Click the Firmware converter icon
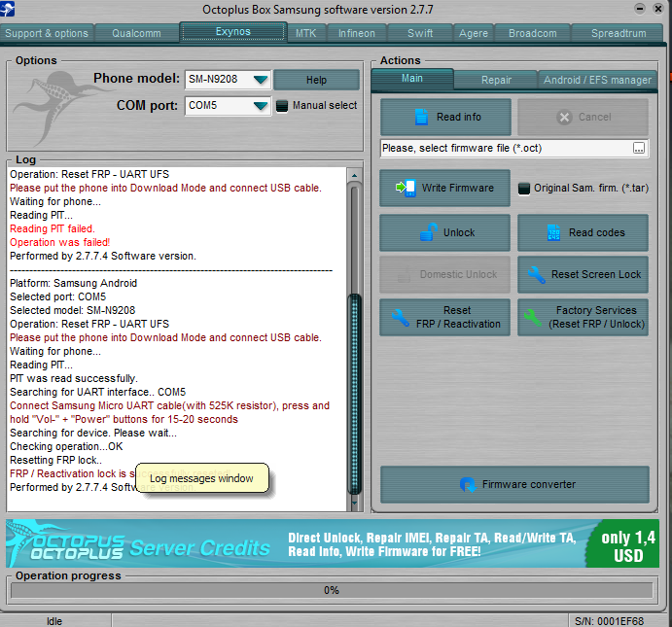672x627 pixels. (x=468, y=485)
